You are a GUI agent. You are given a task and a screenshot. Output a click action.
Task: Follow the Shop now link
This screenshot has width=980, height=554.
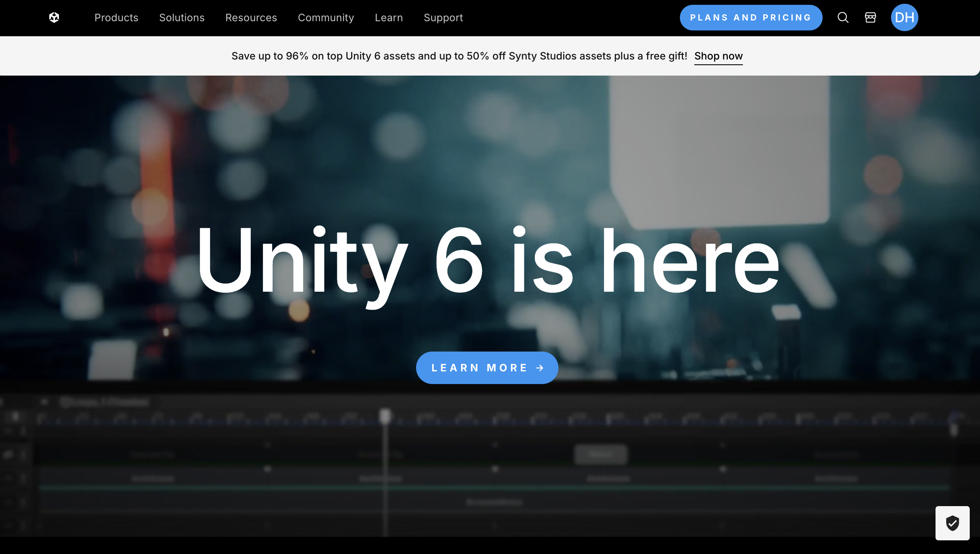click(718, 56)
